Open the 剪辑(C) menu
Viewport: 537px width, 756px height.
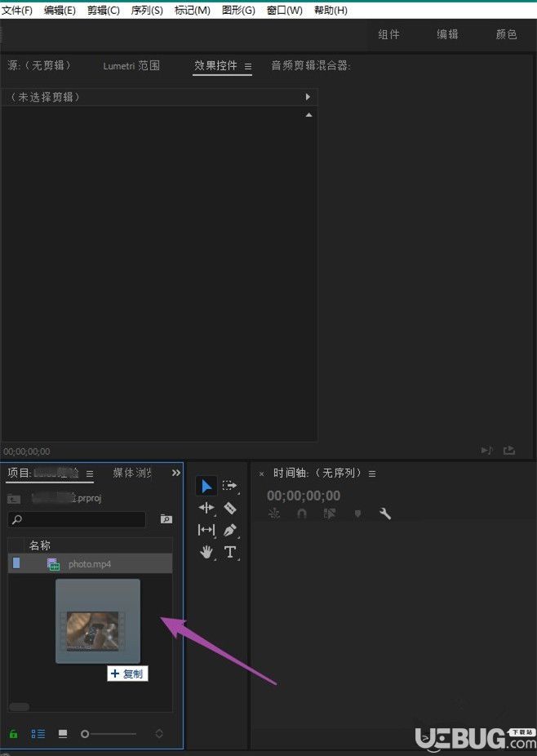(x=104, y=10)
